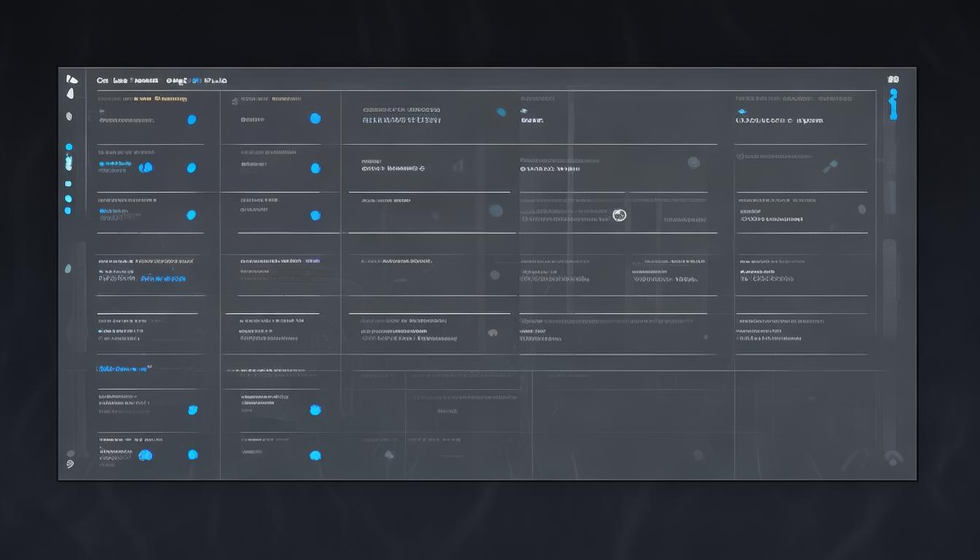This screenshot has height=560, width=980.
Task: Click the topmost blue dot in the left sidebar
Action: (x=69, y=147)
